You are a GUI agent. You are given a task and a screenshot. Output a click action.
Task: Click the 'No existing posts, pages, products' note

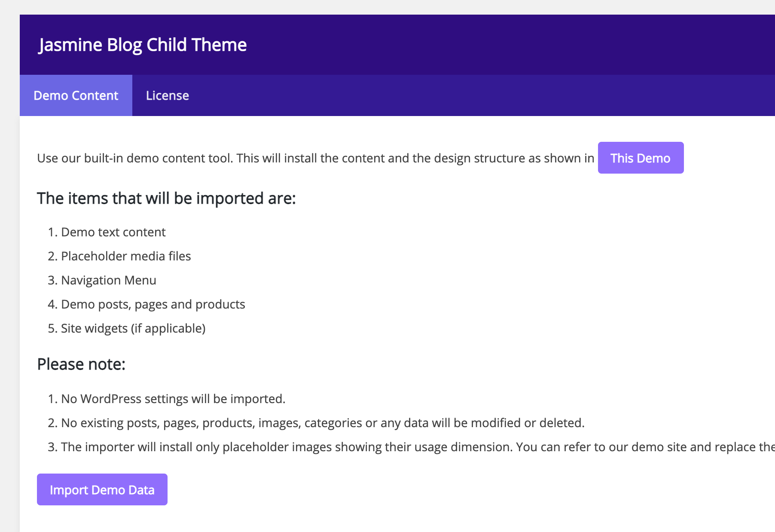tap(323, 423)
